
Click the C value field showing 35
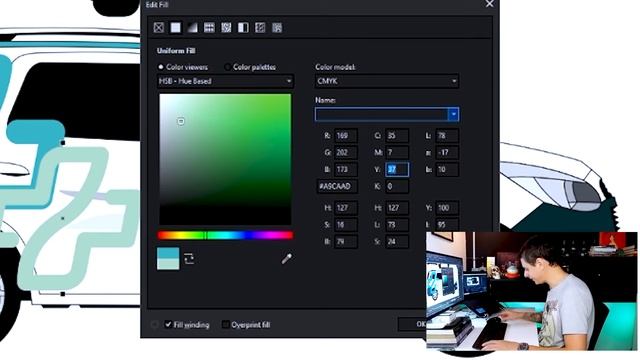pos(397,136)
